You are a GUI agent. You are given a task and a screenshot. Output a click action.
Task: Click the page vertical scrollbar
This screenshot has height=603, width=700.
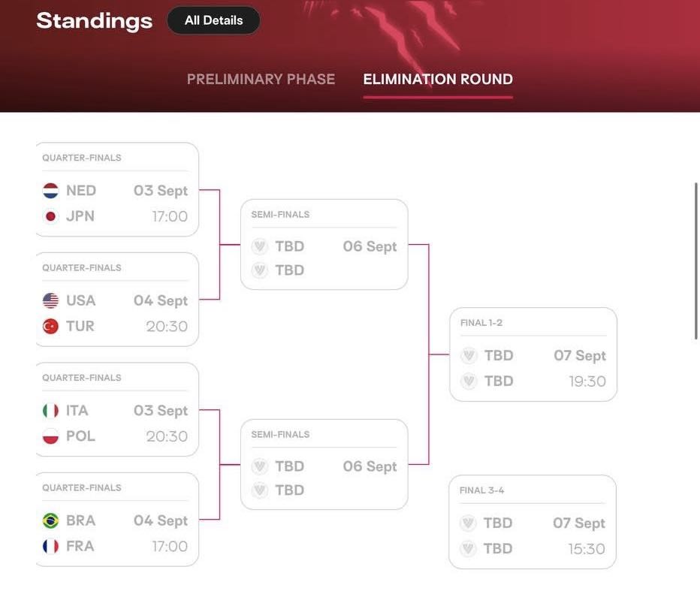pos(695,261)
